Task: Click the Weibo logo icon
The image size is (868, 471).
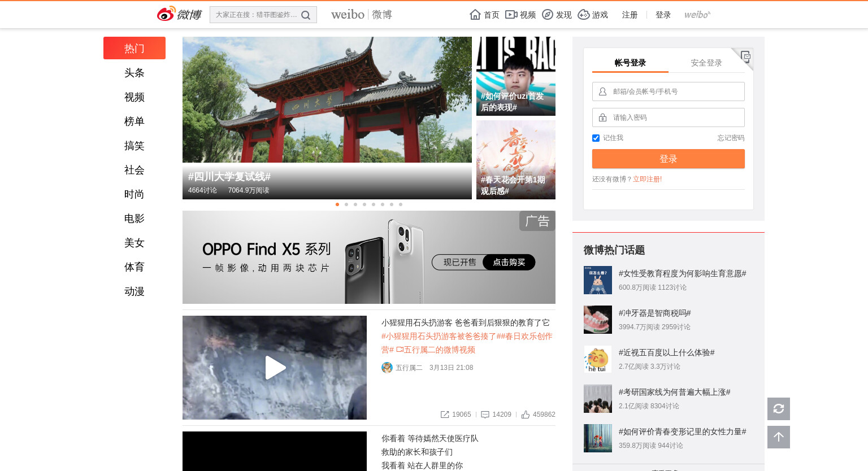Action: 179,14
